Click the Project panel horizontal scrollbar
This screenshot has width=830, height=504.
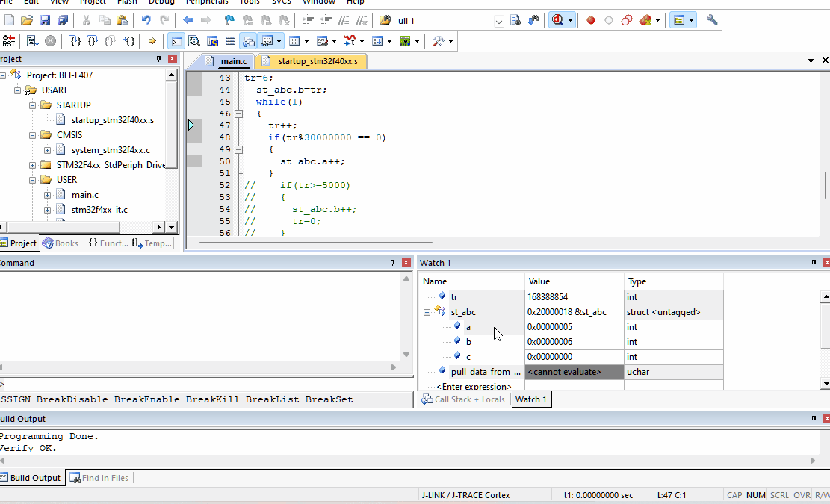[64, 227]
